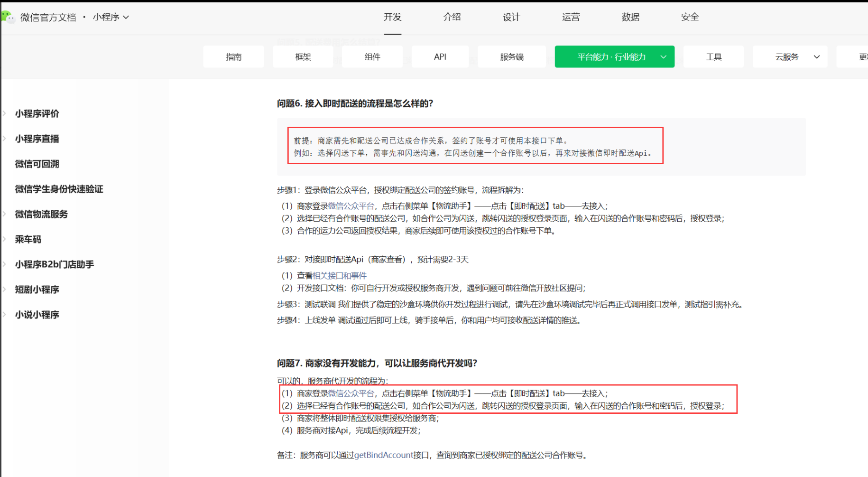
Task: Click the 问题7 heading about 服务商代开发
Action: click(x=377, y=363)
